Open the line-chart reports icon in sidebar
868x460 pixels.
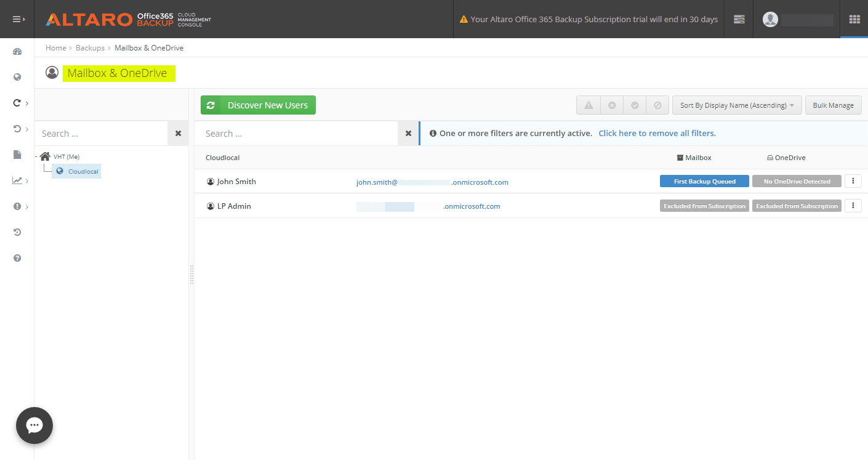[17, 180]
